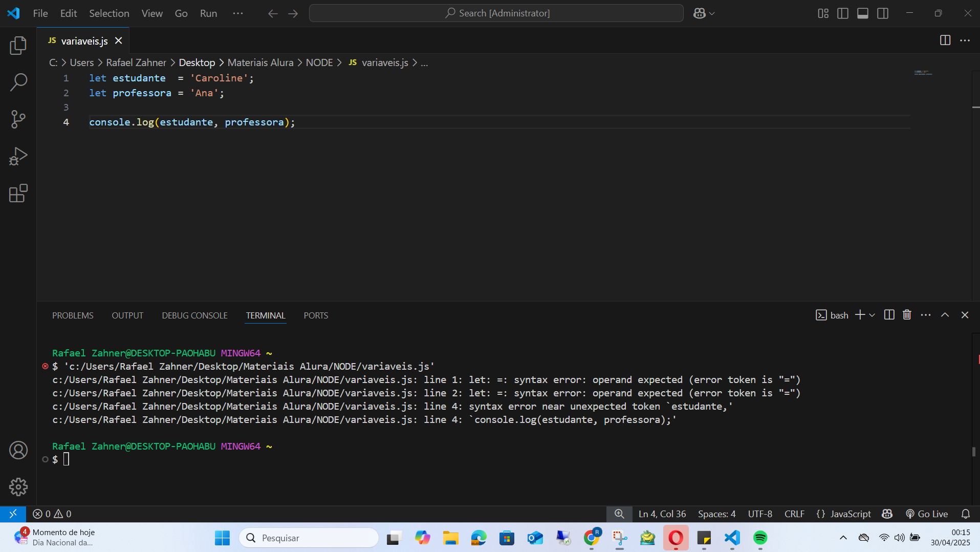Screen dimensions: 980x552
Task: Change indentation via Spaces: 4
Action: [716, 514]
